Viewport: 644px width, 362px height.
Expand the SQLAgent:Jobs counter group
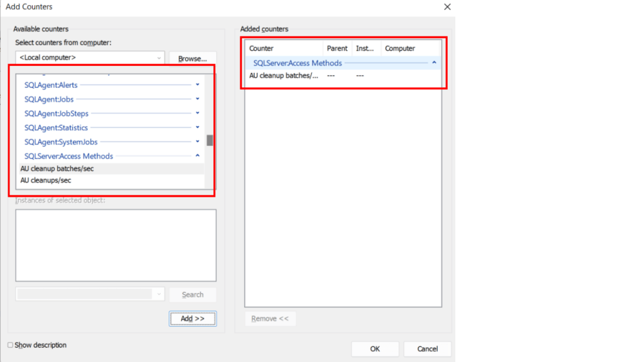click(197, 99)
